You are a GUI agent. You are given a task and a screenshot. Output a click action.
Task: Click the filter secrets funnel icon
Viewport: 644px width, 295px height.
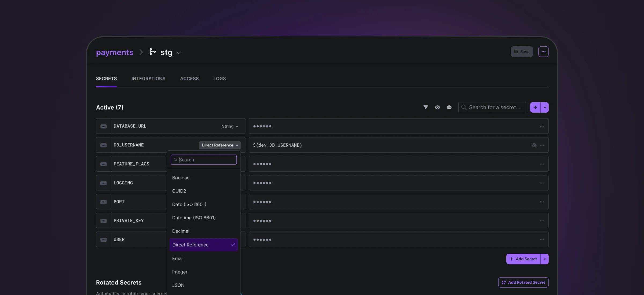tap(426, 107)
